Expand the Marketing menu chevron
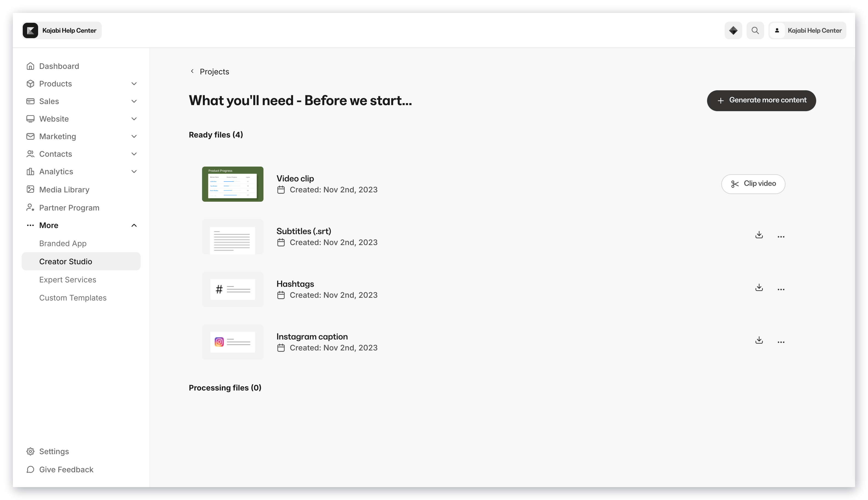 (x=134, y=136)
